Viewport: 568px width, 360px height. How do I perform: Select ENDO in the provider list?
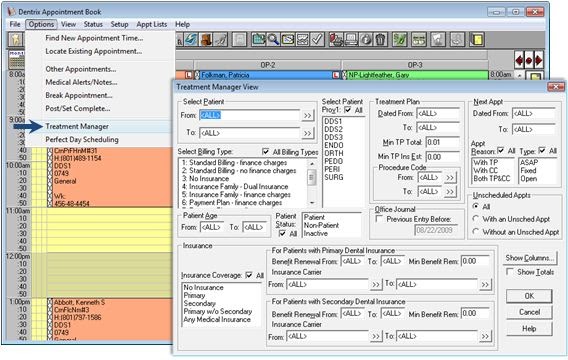334,145
